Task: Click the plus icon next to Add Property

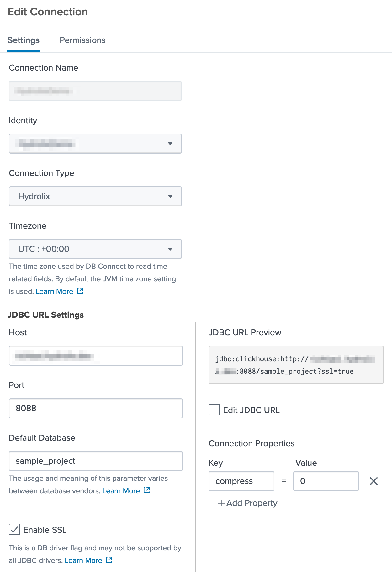Action: [x=220, y=503]
